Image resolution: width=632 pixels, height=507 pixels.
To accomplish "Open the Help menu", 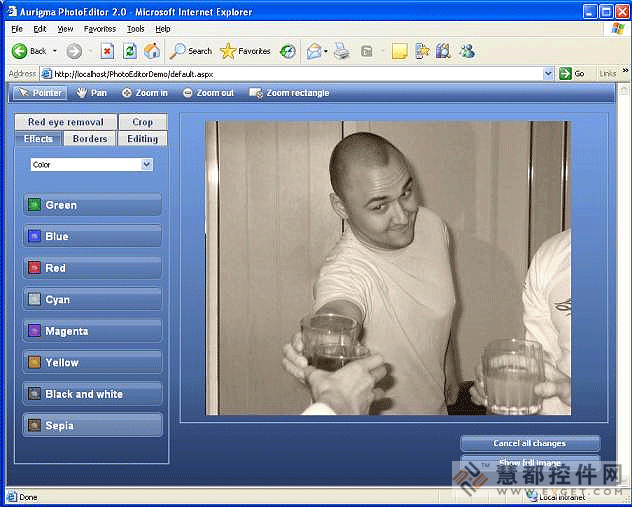I will (163, 29).
